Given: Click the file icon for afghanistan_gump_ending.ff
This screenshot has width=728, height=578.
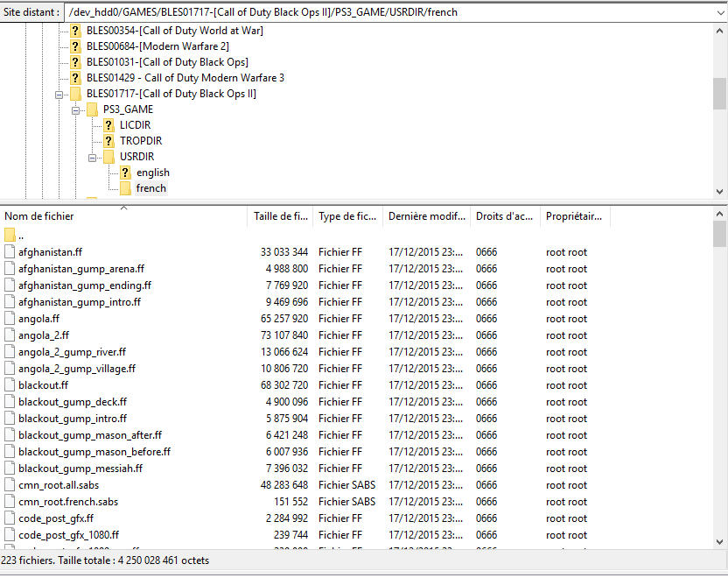Looking at the screenshot, I should click(10, 285).
